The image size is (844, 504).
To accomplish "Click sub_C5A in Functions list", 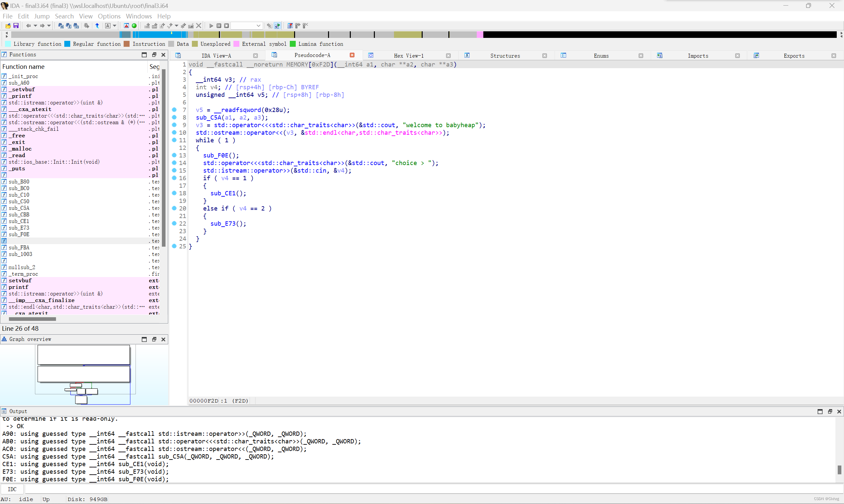I will pyautogui.click(x=19, y=208).
